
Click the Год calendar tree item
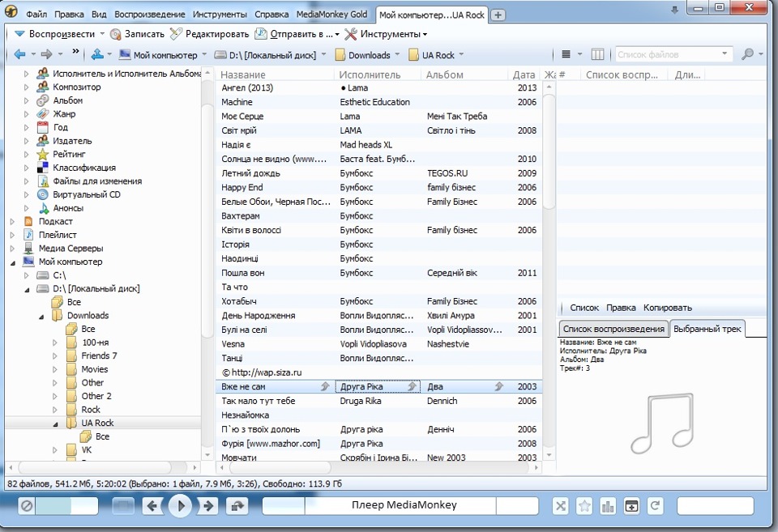click(52, 127)
